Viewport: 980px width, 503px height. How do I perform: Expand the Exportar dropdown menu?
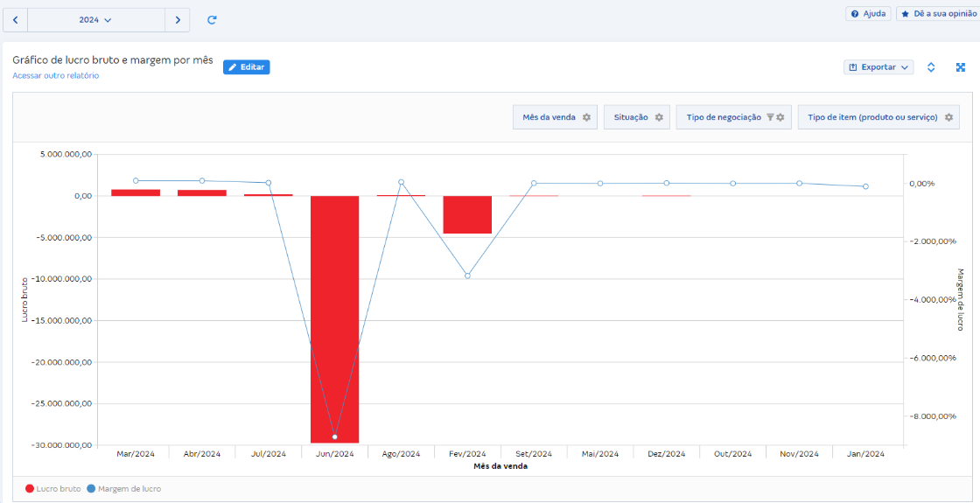(x=878, y=67)
